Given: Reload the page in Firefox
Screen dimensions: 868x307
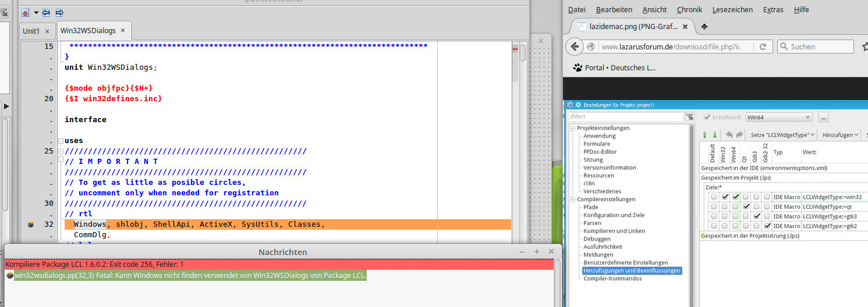Looking at the screenshot, I should coord(763,47).
